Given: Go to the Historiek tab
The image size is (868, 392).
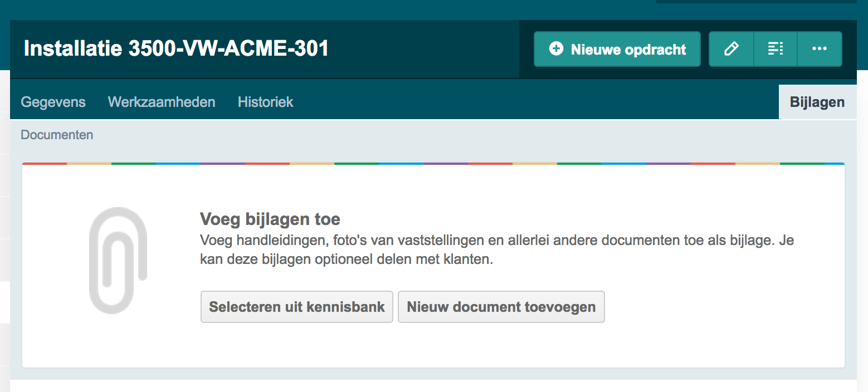Looking at the screenshot, I should tap(265, 102).
